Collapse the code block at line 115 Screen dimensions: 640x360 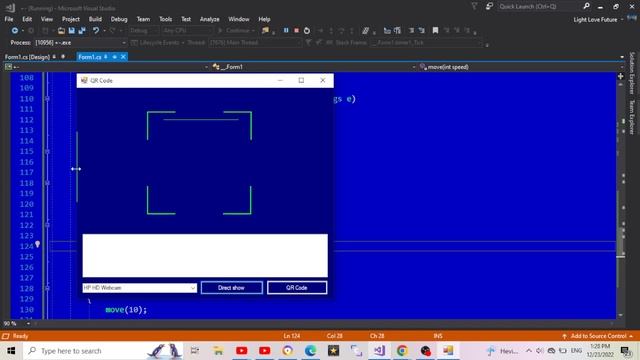click(x=47, y=151)
